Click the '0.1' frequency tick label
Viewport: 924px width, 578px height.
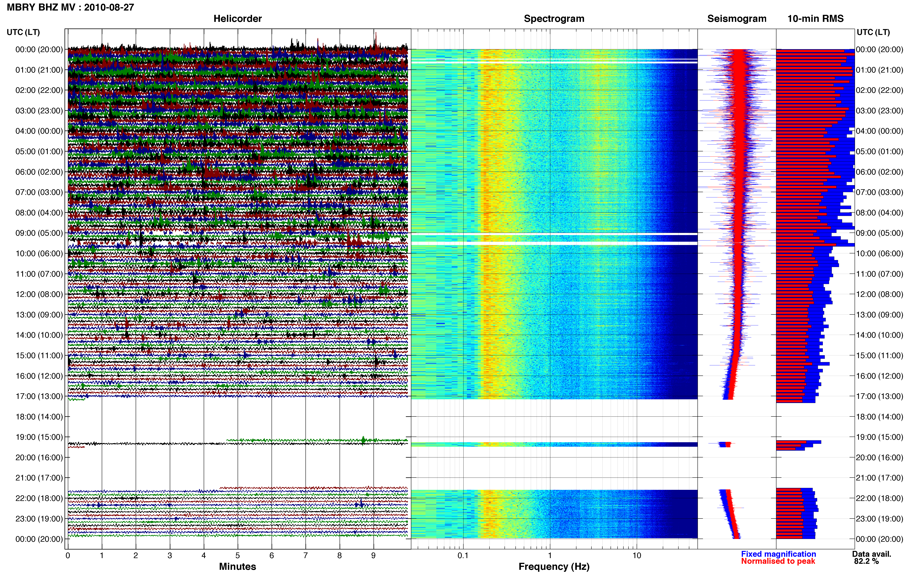pyautogui.click(x=463, y=555)
